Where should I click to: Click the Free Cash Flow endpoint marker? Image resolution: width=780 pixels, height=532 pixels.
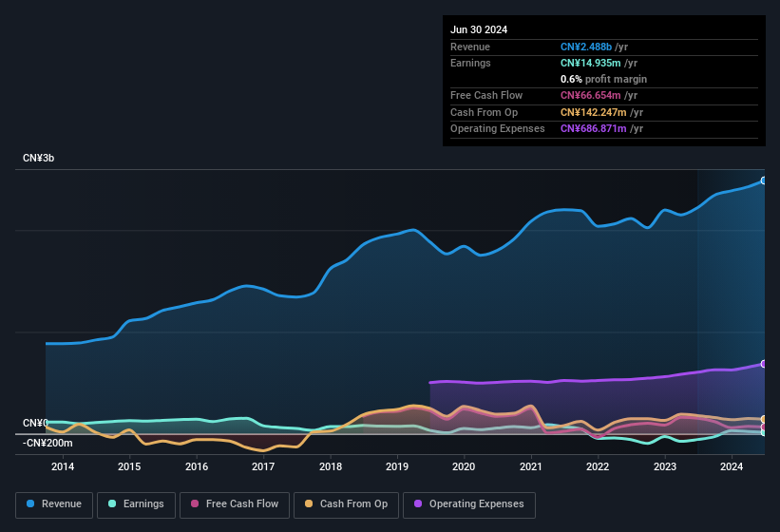pos(764,427)
